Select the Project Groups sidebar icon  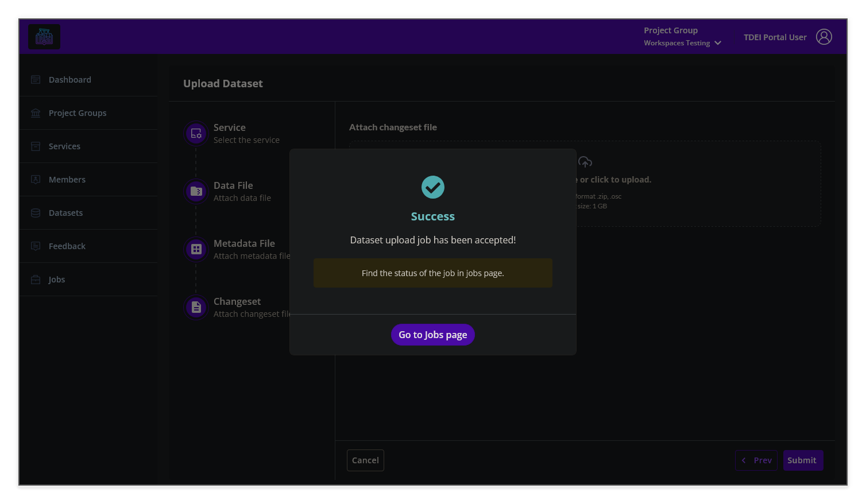pyautogui.click(x=36, y=113)
